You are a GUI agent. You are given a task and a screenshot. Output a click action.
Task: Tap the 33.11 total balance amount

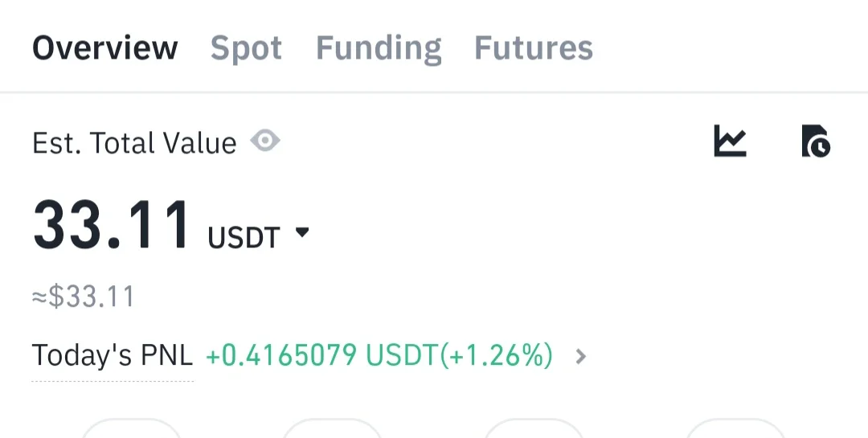click(112, 226)
